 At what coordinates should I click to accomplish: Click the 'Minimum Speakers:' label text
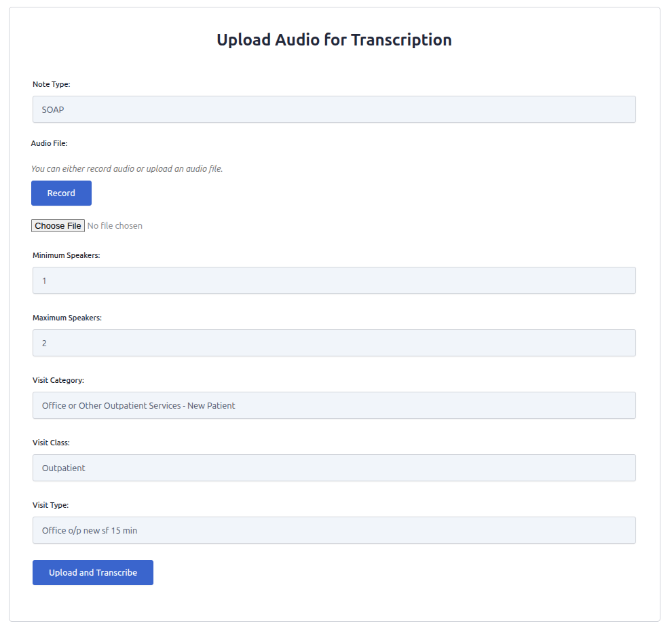[67, 256]
